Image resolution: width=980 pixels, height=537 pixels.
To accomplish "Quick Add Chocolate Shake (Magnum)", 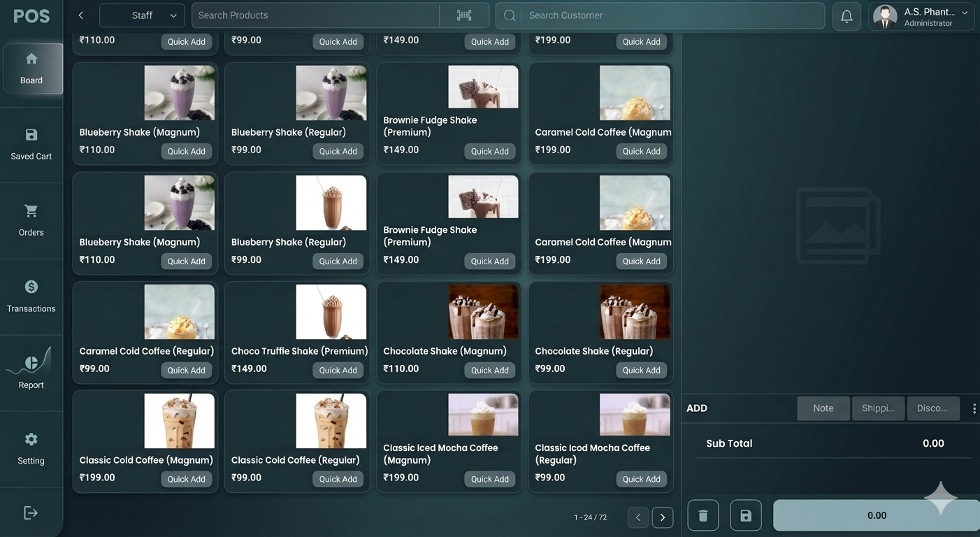I will [490, 370].
